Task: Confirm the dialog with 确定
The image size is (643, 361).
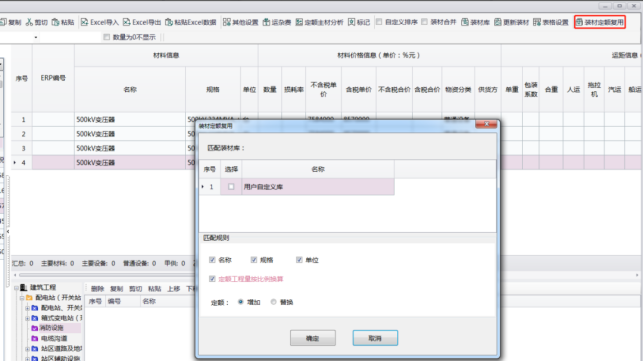Action: (312, 338)
